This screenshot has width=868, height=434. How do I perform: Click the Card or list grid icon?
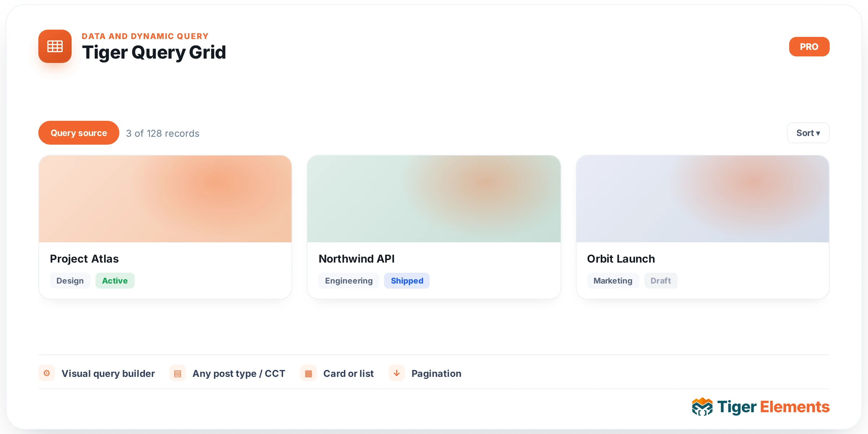click(x=309, y=373)
